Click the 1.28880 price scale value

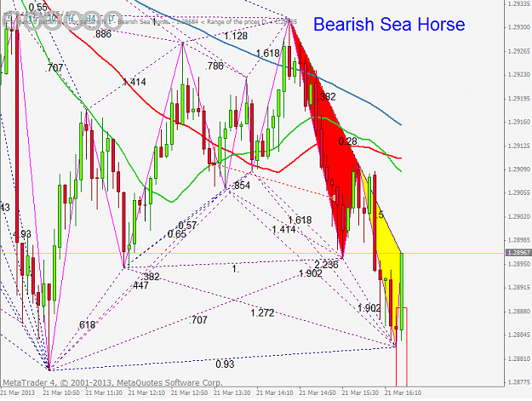pyautogui.click(x=518, y=311)
